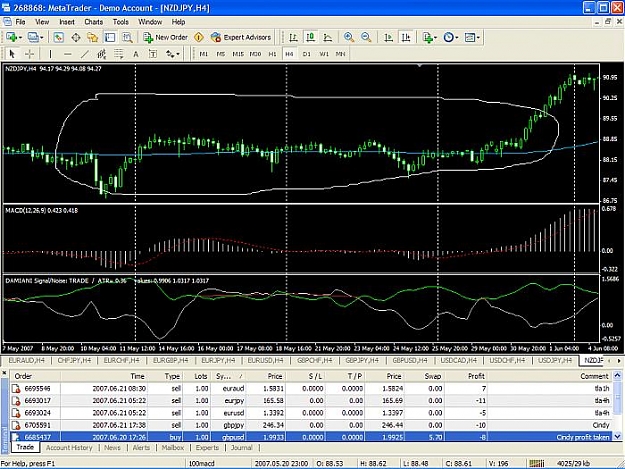This screenshot has height=469, width=625.
Task: Click the yellow MetaEditor diamond icon
Action: click(199, 37)
